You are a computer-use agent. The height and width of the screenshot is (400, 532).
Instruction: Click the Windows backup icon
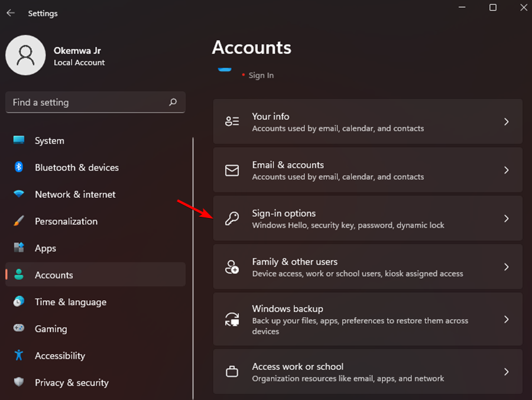point(232,319)
